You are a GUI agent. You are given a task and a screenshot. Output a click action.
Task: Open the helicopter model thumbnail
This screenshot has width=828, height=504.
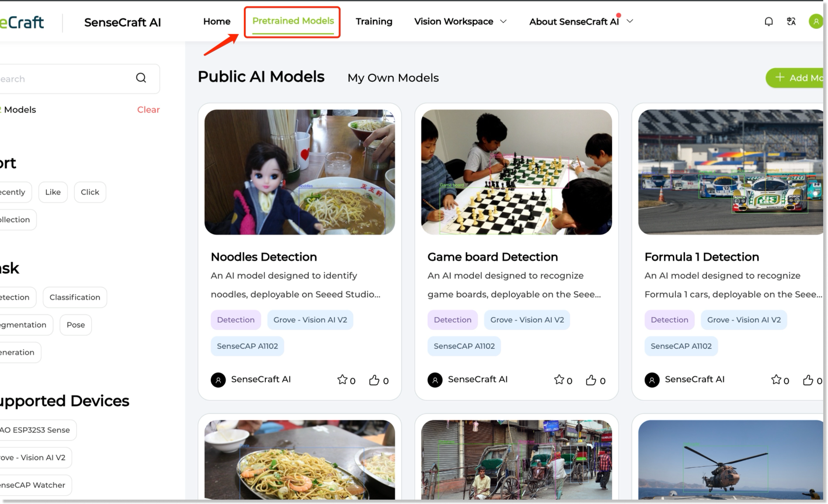pyautogui.click(x=731, y=460)
